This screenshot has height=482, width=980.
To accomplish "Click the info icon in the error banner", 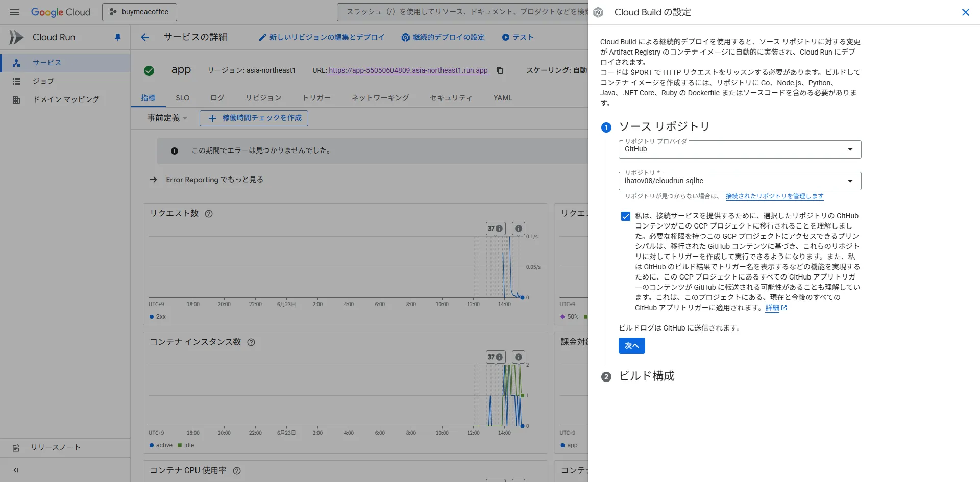I will click(175, 151).
